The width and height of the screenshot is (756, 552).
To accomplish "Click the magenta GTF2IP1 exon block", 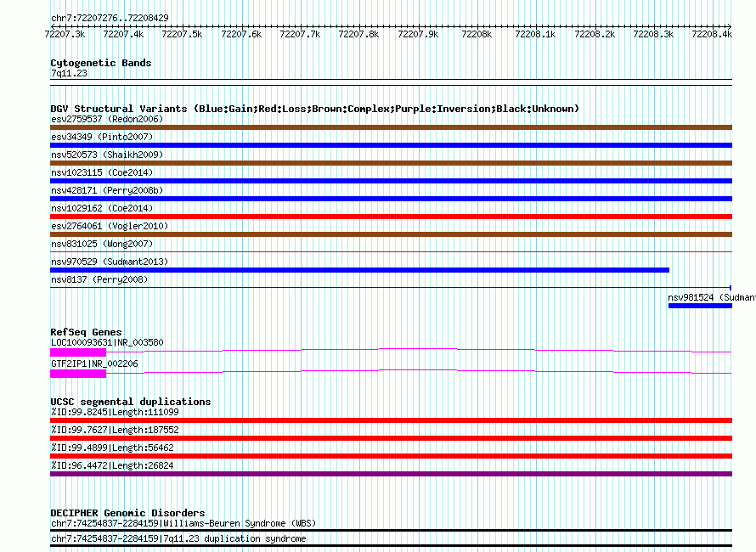I will 78,374.
